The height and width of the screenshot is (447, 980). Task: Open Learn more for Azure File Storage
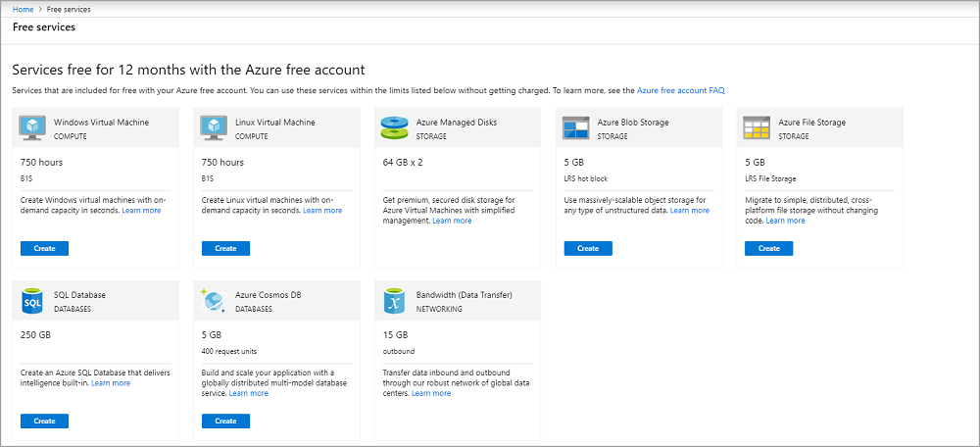point(786,221)
